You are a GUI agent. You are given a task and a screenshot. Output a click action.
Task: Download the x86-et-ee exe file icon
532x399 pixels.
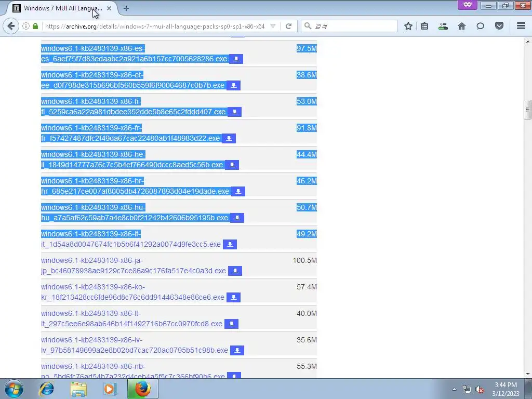click(233, 86)
